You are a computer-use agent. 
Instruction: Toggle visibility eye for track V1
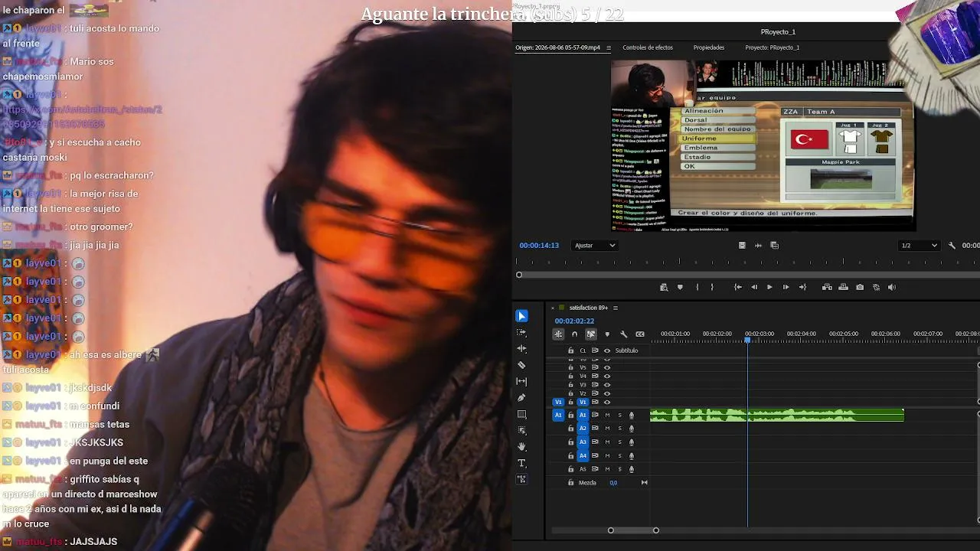point(607,403)
